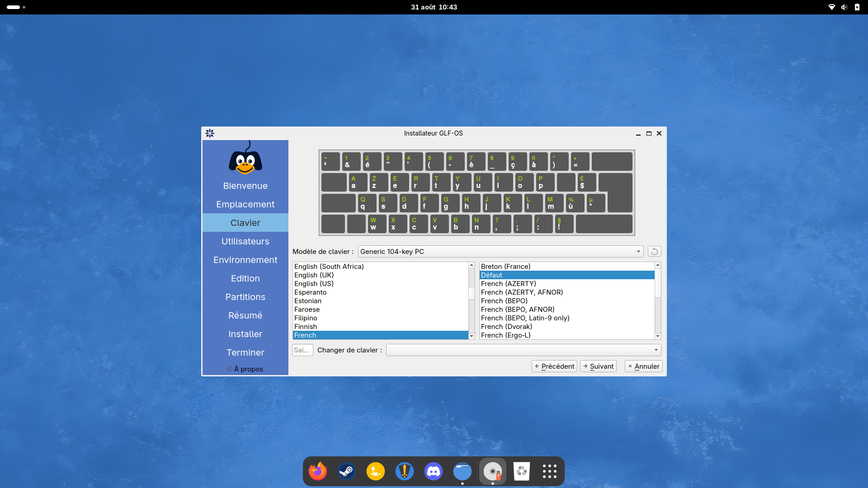The image size is (868, 488).
Task: Switch to the Partitions step
Action: tap(245, 297)
